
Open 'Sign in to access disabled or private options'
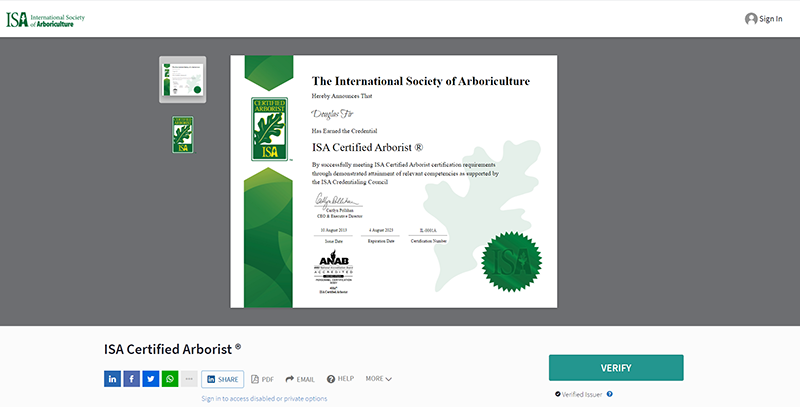264,399
